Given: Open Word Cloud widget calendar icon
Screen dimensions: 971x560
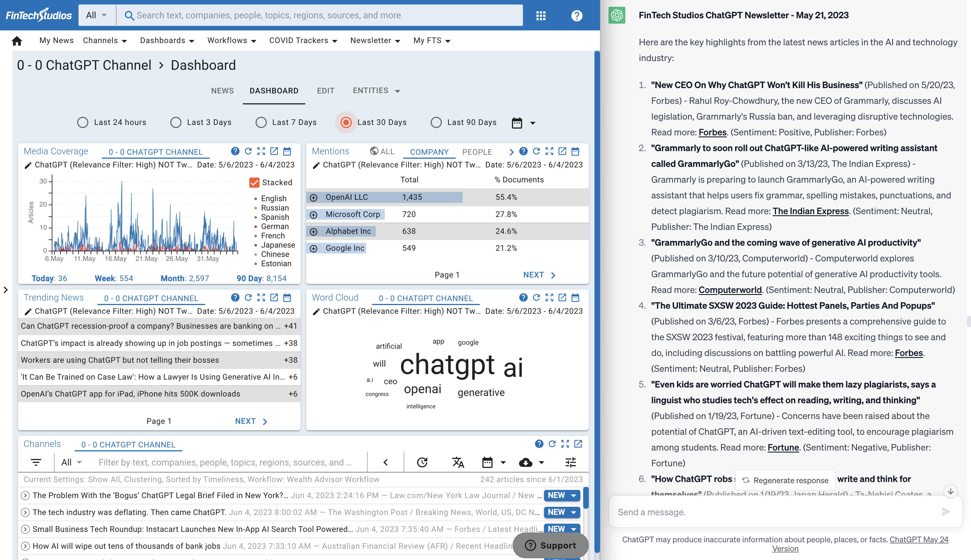Looking at the screenshot, I should click(575, 297).
